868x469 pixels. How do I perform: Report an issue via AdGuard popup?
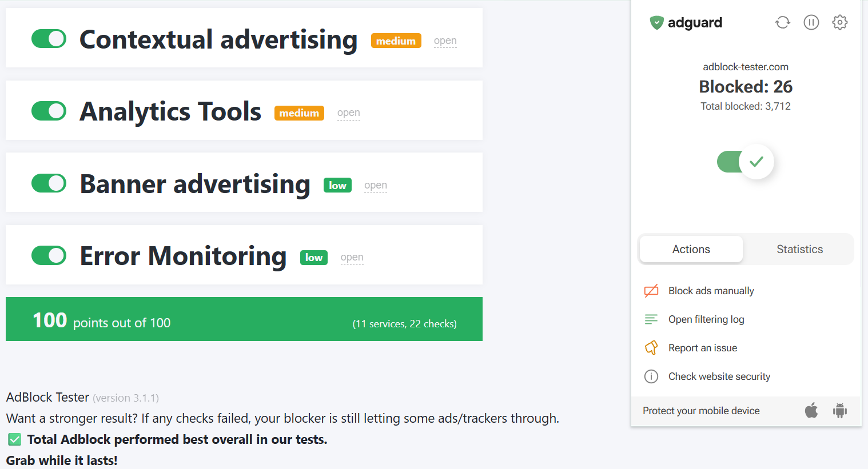[703, 347]
